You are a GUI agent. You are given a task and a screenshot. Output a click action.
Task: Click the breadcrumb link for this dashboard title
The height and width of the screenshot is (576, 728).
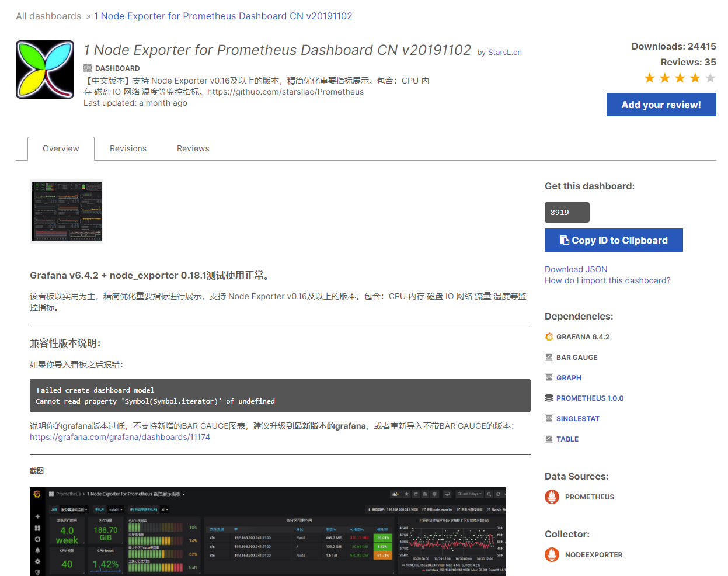pos(223,16)
